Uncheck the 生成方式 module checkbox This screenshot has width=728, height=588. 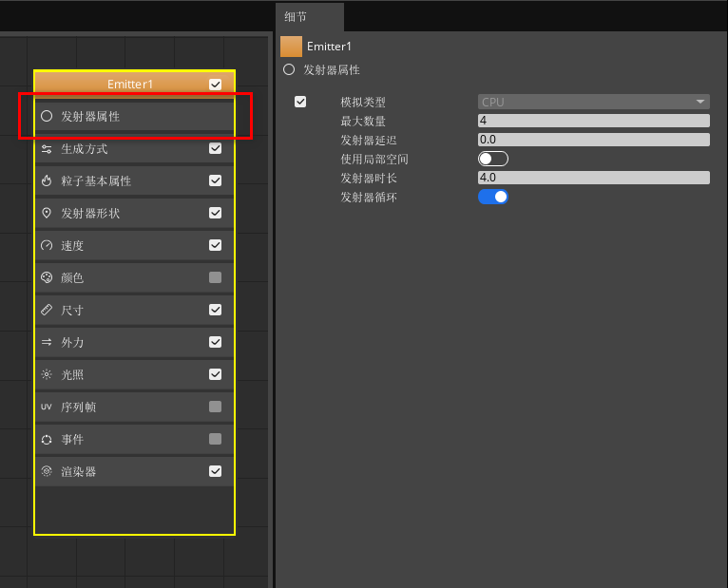coord(215,148)
